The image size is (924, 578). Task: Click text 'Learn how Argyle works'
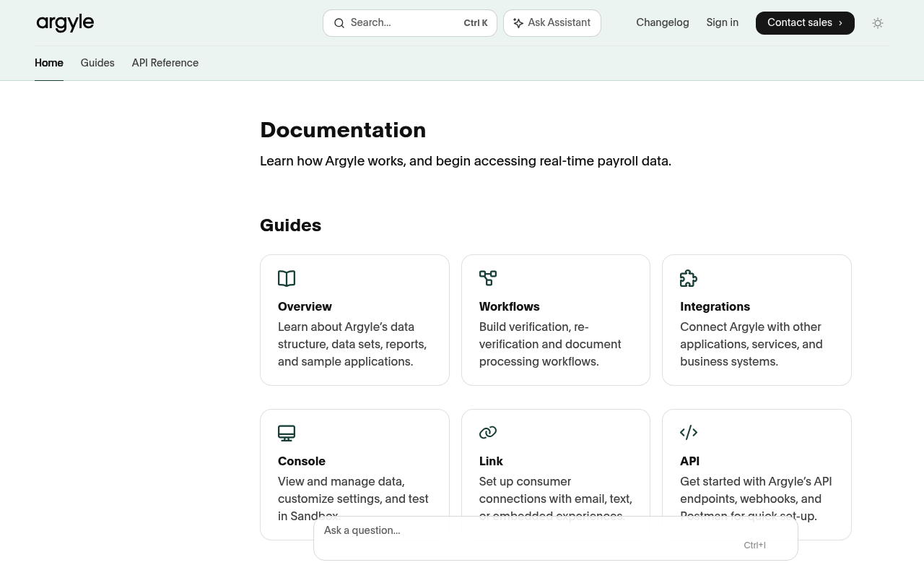(x=331, y=161)
